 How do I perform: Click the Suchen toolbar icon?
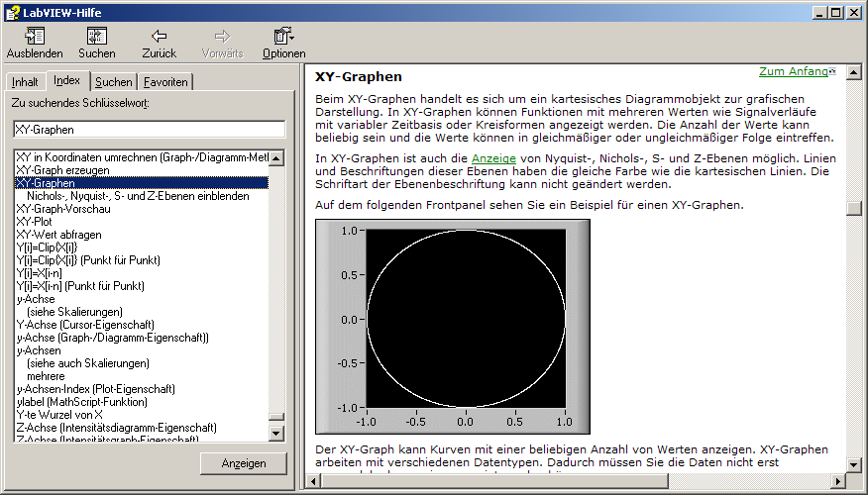97,37
